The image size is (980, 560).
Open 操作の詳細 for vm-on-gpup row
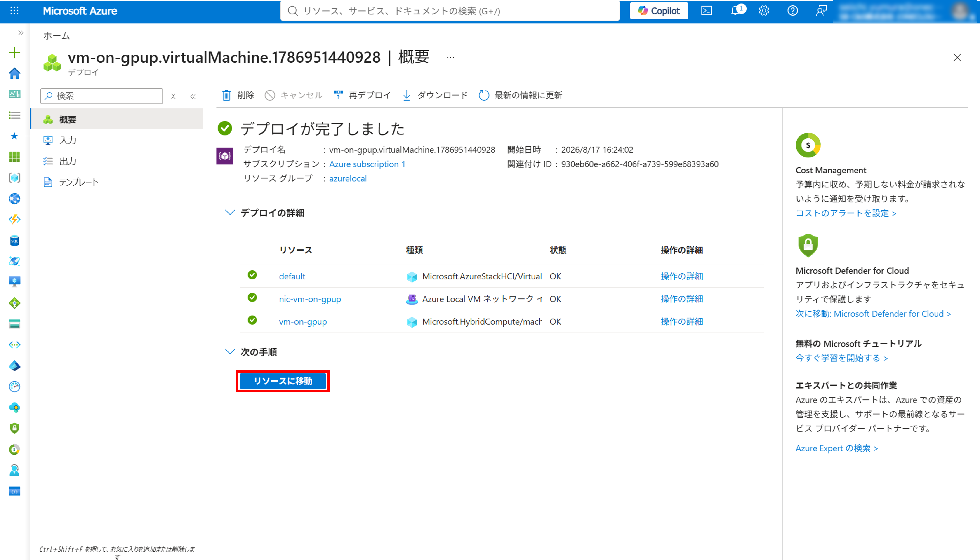pos(682,321)
